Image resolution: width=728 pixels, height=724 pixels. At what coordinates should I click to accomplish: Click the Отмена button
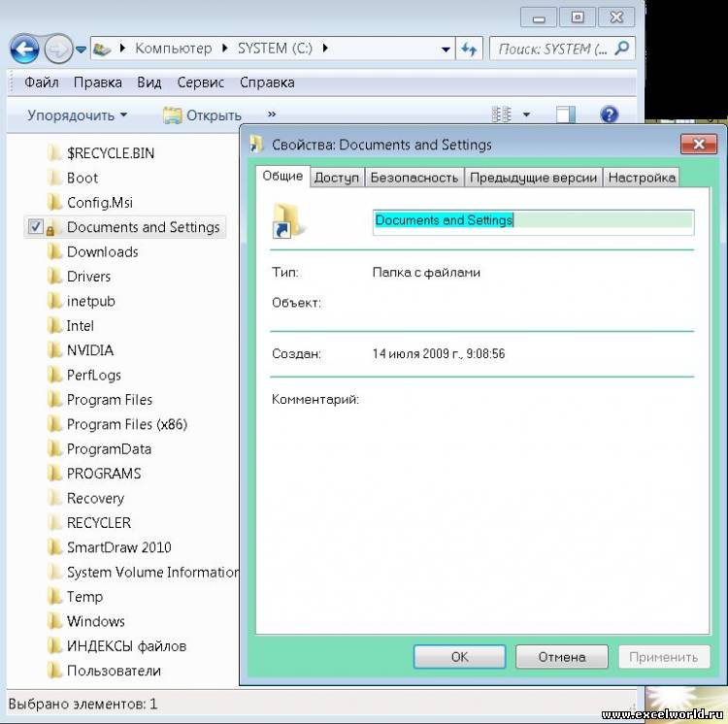point(561,657)
